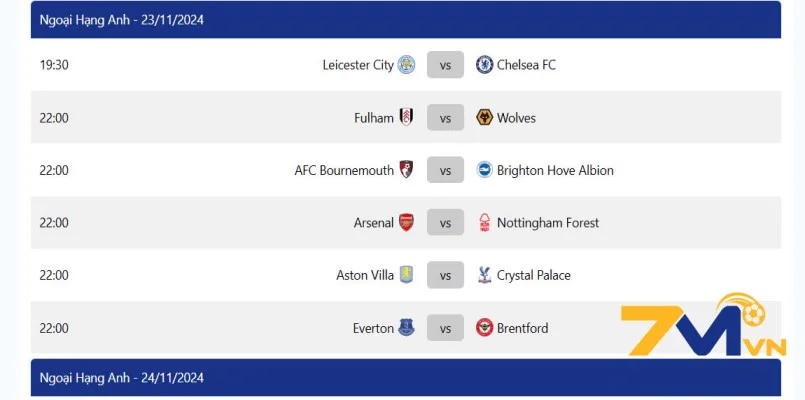The width and height of the screenshot is (805, 400).
Task: Click the Aston Villa club crest
Action: [x=406, y=275]
